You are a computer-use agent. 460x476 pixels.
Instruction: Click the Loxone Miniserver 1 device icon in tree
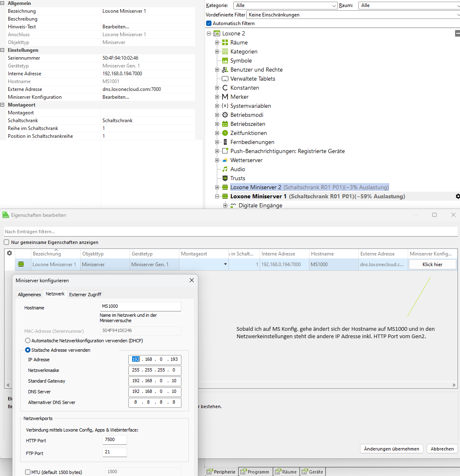click(x=225, y=196)
